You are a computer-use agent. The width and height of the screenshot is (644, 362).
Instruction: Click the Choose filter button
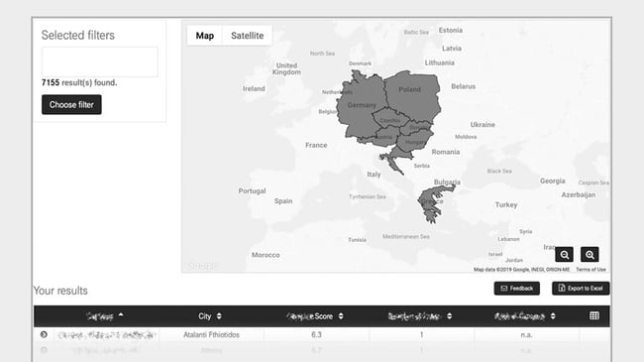pyautogui.click(x=71, y=104)
